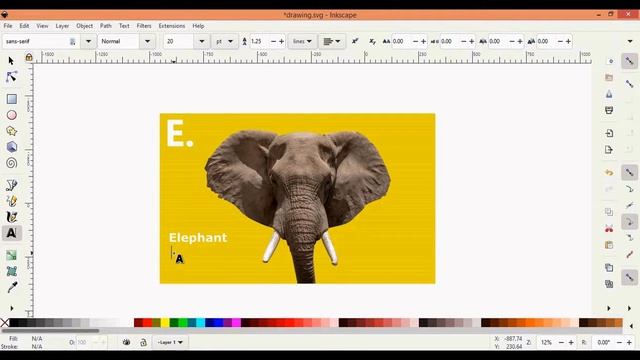The image size is (640, 360).
Task: Toggle ruler guide lock icon
Action: pyautogui.click(x=29, y=57)
